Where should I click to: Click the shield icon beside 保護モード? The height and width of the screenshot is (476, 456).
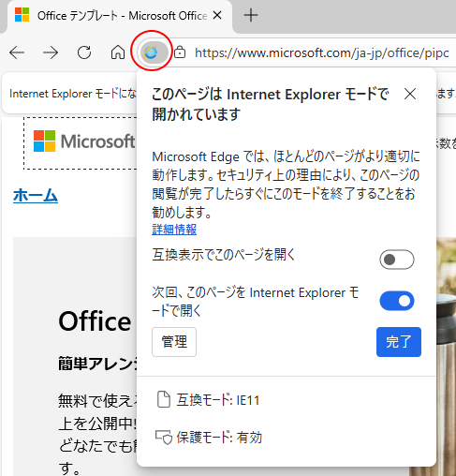tap(164, 438)
